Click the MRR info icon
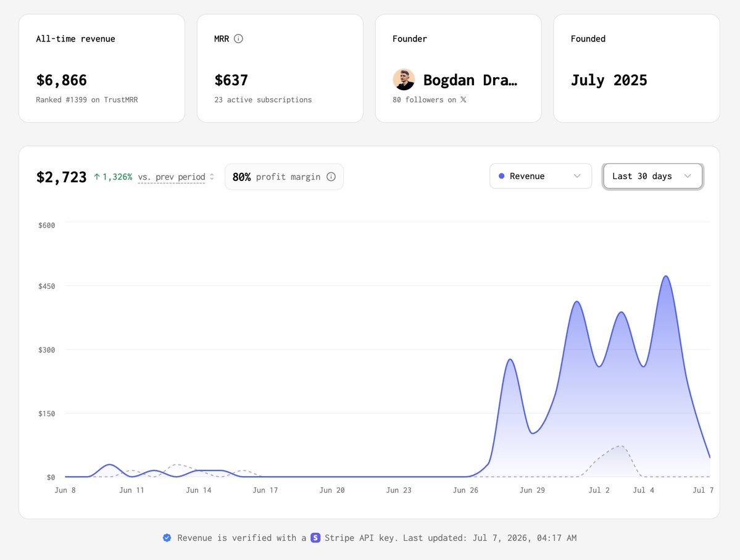Screen dimensions: 740x560 coord(238,39)
